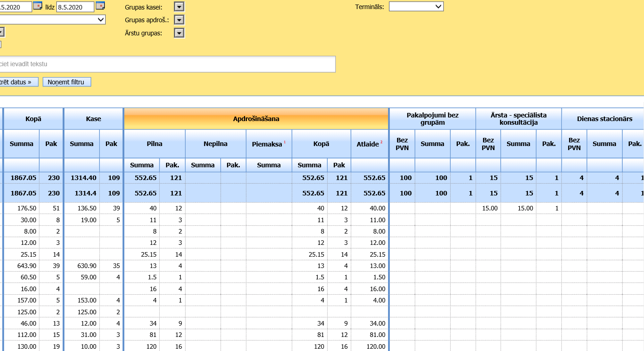Open the wide dropdown below the date fields
The image size is (644, 351).
click(x=52, y=20)
